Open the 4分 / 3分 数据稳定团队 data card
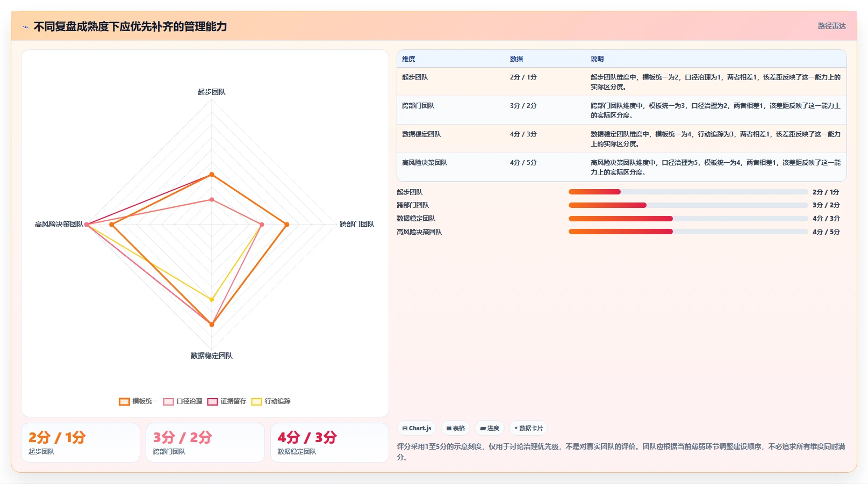Image resolution: width=868 pixels, height=484 pixels. pyautogui.click(x=329, y=443)
